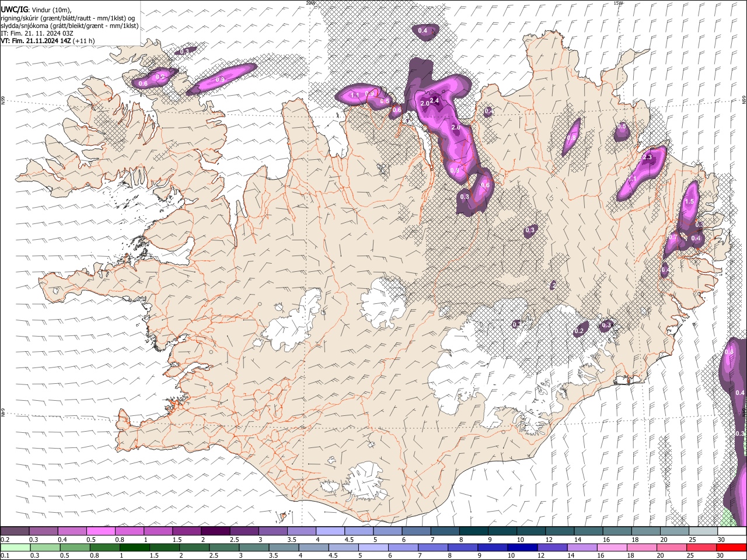
Task: Click bright pink upper swatch between 0.5 and 0.8
Action: pos(100,531)
